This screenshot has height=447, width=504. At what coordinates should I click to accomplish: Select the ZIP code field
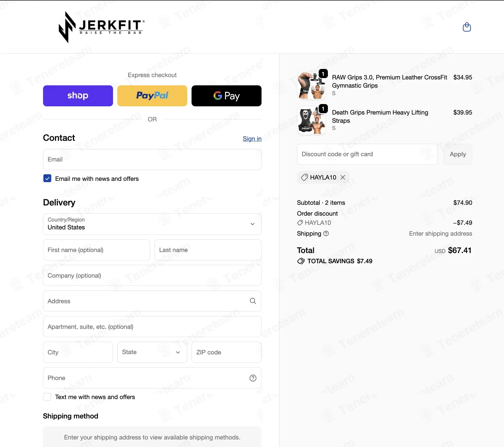(226, 352)
